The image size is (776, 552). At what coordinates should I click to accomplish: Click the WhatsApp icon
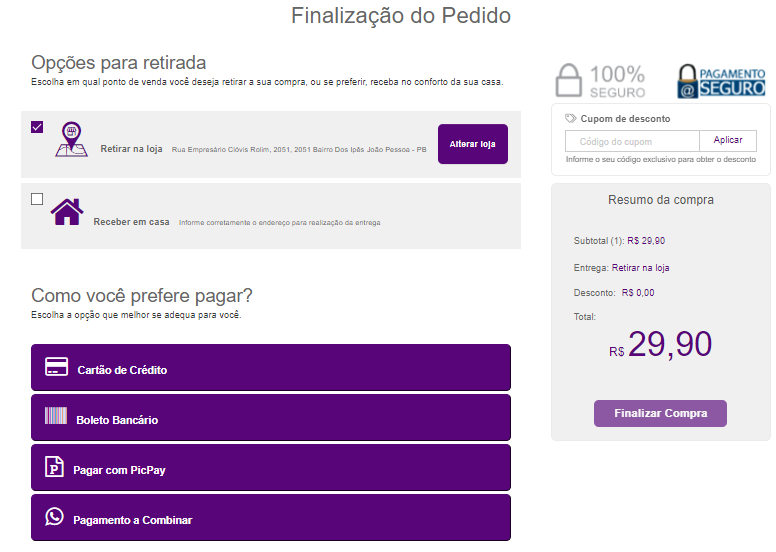point(55,517)
